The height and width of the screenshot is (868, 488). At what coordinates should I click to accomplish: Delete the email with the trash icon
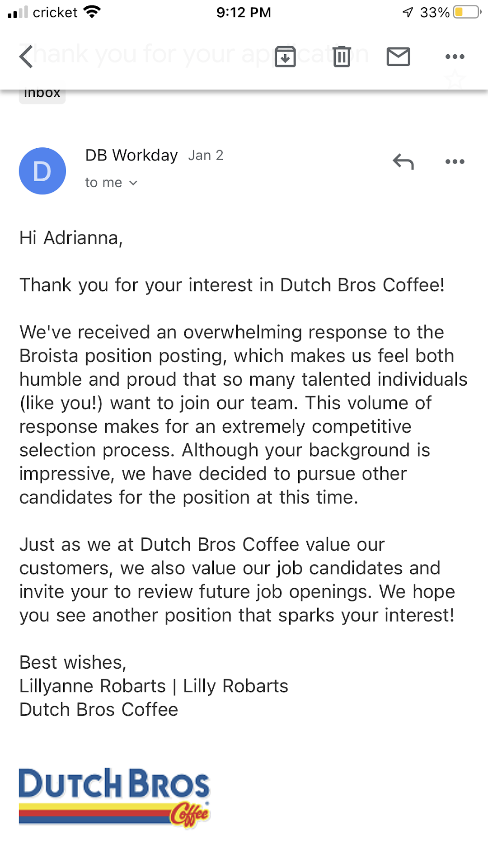pyautogui.click(x=342, y=57)
